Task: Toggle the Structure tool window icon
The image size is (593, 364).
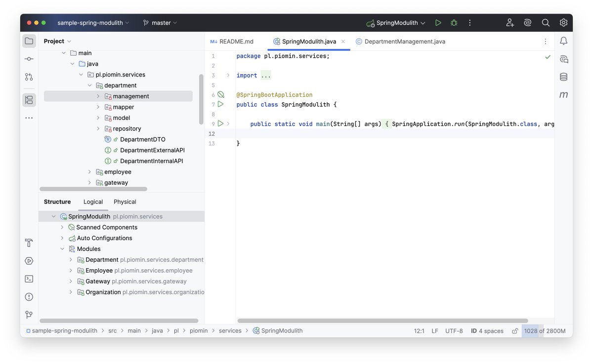Action: tap(29, 100)
